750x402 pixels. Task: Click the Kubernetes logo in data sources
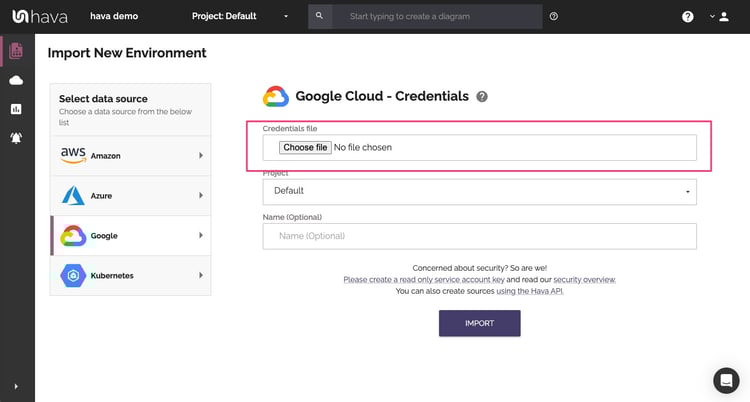point(73,276)
